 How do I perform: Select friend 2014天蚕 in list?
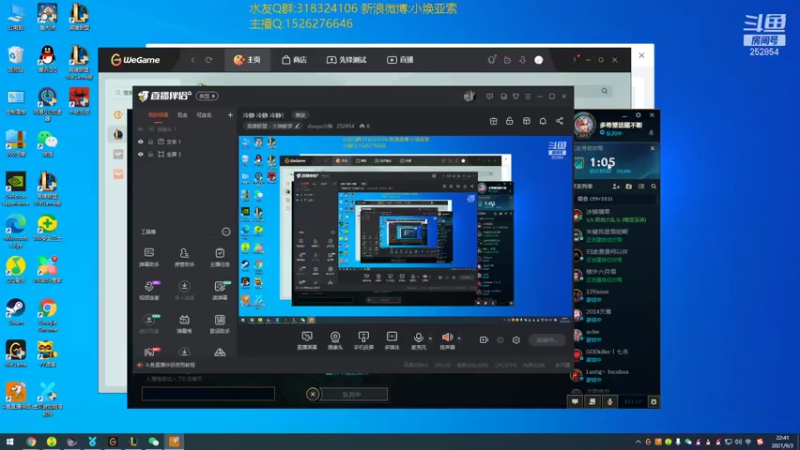616,315
